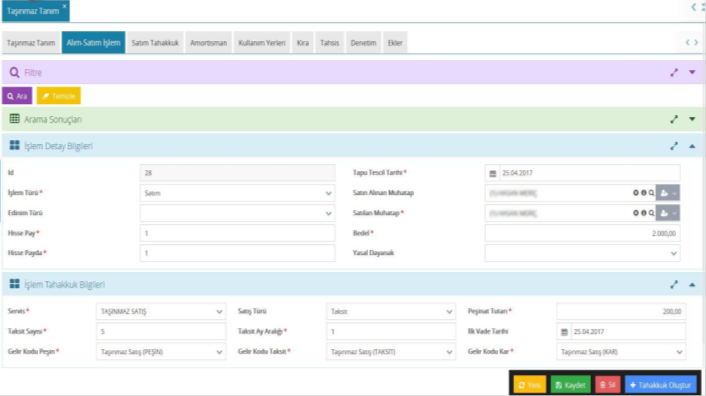The width and height of the screenshot is (706, 396).
Task: Clear the Satın Alınan Muhatap field icon
Action: (636, 193)
